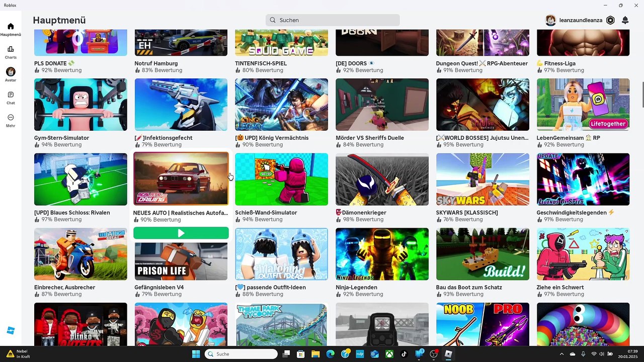
Task: Open the Xbox app from the taskbar
Action: pyautogui.click(x=389, y=354)
